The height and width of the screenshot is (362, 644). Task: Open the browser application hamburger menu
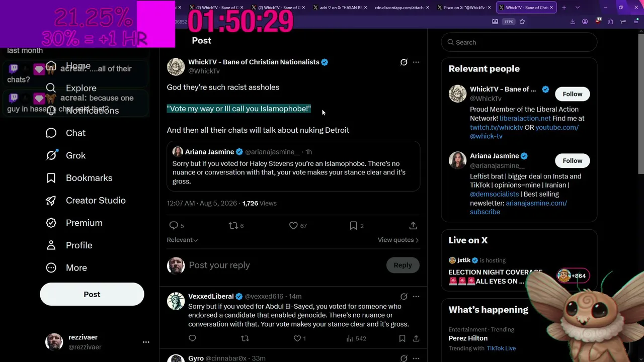coord(635,22)
